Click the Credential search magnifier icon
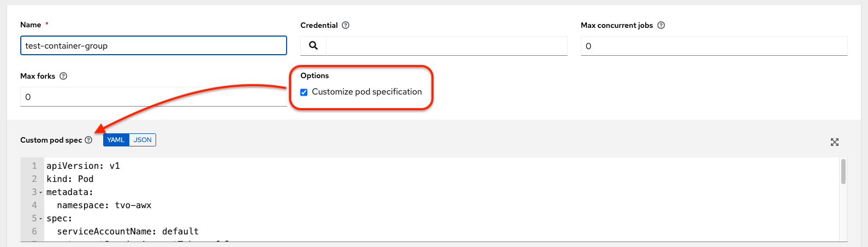Viewport: 868px width, 247px height. coord(313,46)
